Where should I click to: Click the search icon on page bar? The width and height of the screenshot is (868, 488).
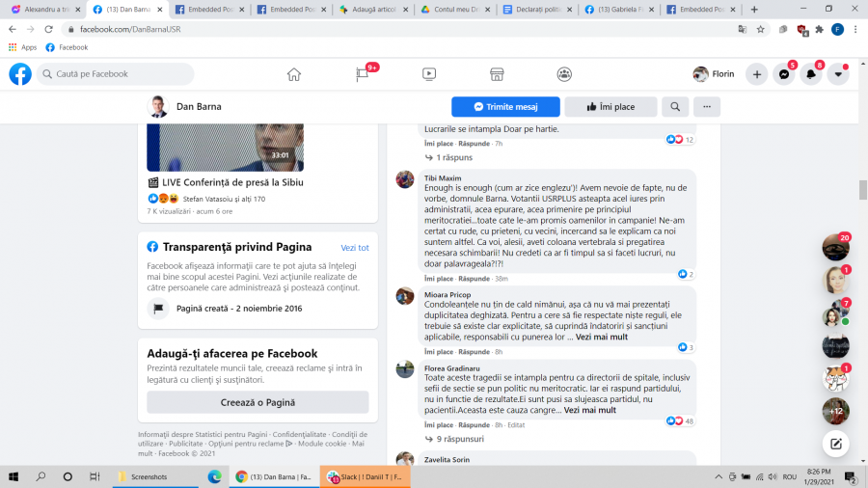click(675, 107)
